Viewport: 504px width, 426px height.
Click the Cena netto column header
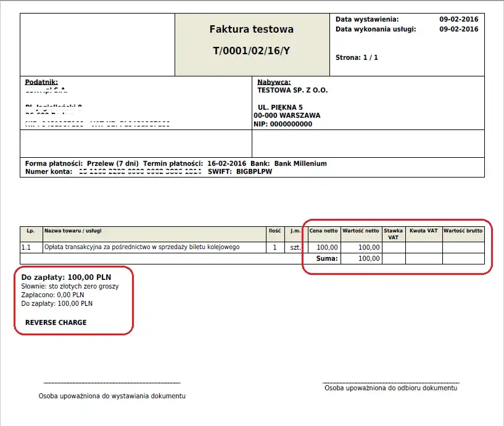323,231
